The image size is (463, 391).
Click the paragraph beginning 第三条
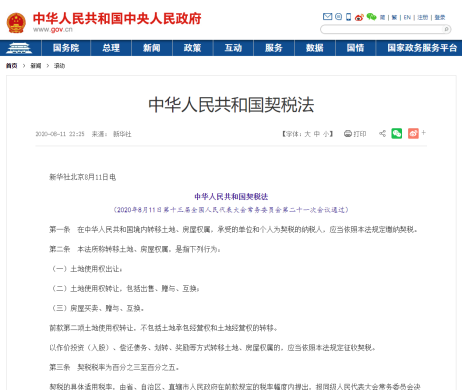pyautogui.click(x=114, y=367)
